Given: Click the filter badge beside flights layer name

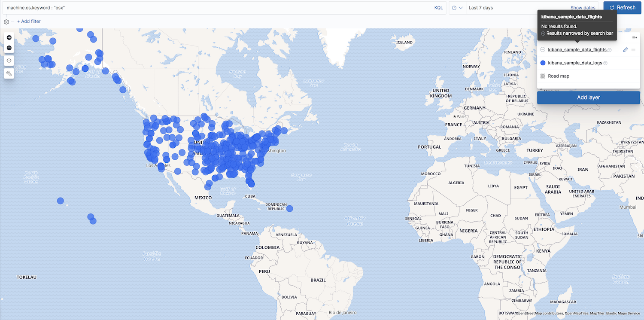Looking at the screenshot, I should (x=609, y=49).
